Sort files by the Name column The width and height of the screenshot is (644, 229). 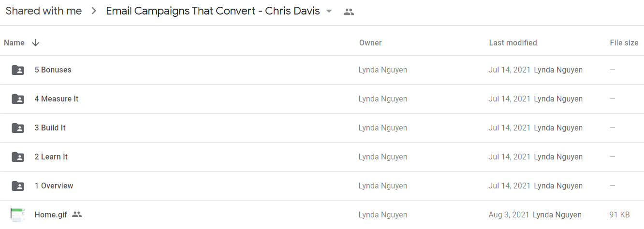click(14, 43)
